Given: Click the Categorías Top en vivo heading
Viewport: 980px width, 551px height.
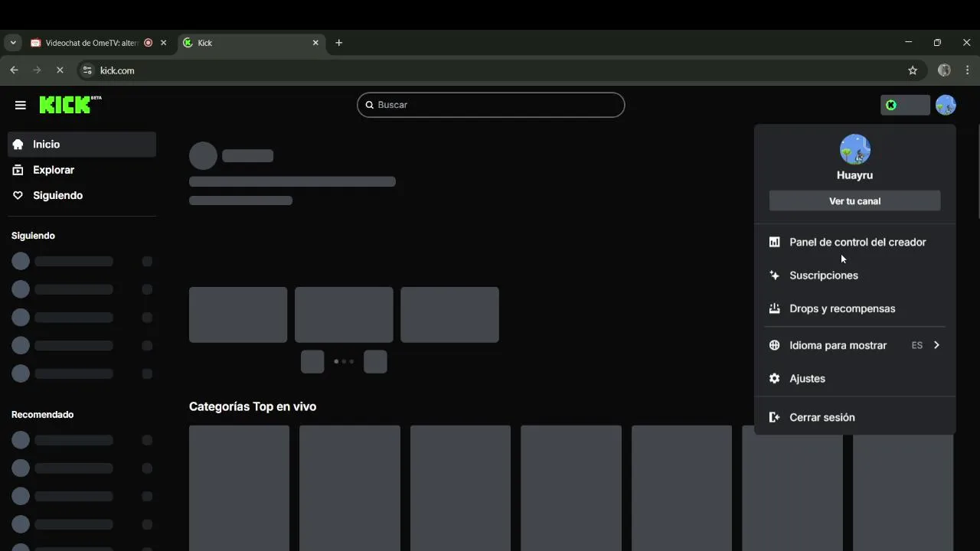Looking at the screenshot, I should [x=253, y=406].
